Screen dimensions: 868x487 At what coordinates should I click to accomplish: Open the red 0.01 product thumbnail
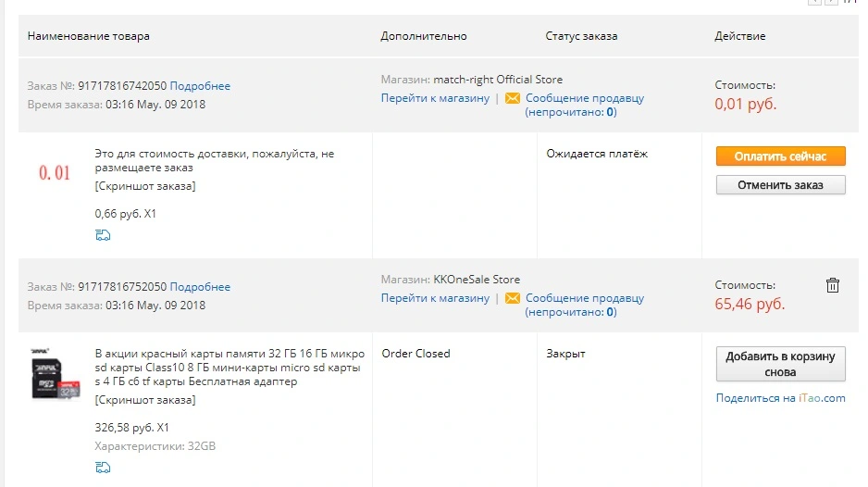click(55, 173)
